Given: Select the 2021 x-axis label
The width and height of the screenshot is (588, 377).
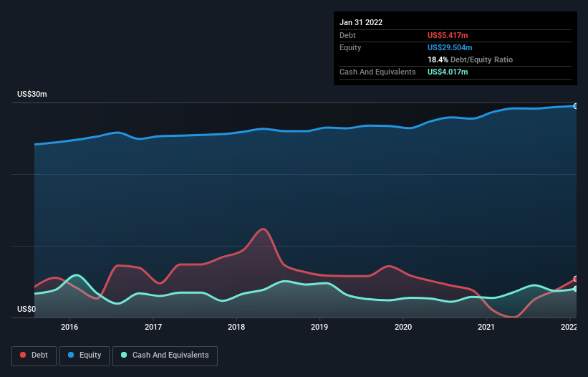Looking at the screenshot, I should point(486,327).
